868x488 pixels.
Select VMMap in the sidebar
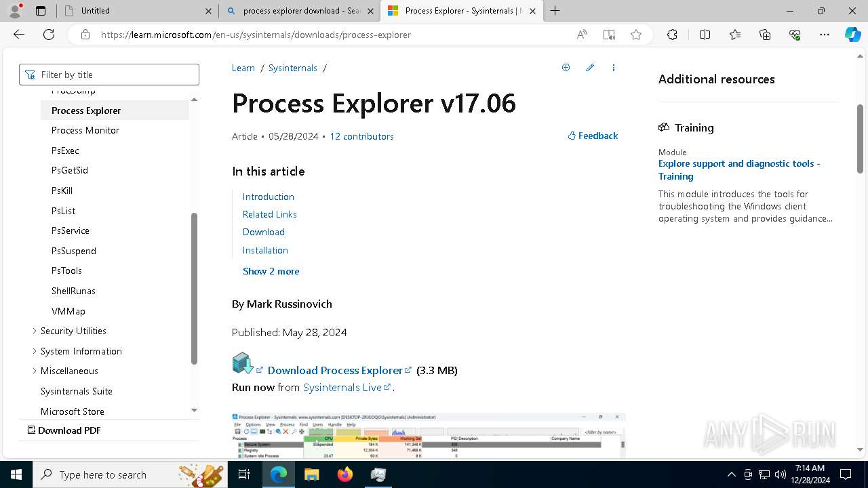click(x=68, y=311)
